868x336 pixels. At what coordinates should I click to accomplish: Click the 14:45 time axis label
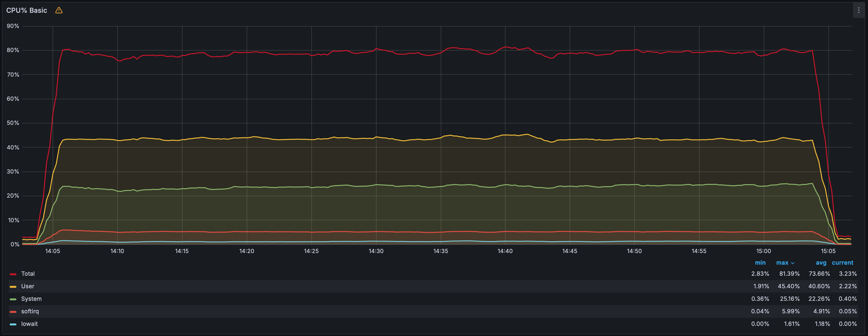pos(570,251)
